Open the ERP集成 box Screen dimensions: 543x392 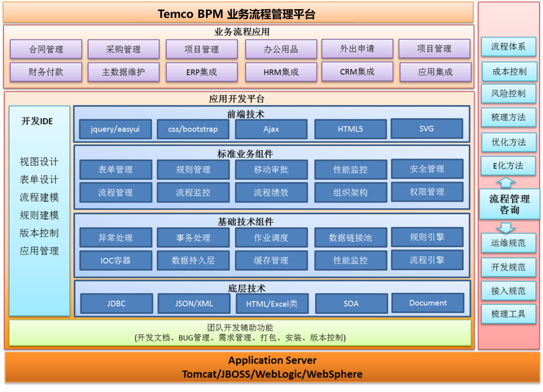[x=202, y=72]
